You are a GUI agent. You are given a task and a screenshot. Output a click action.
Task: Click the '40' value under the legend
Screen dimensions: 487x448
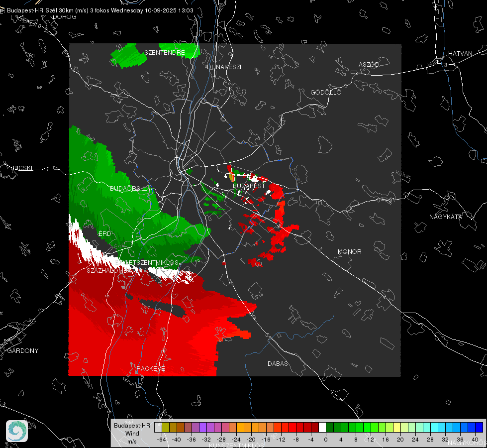click(x=475, y=440)
